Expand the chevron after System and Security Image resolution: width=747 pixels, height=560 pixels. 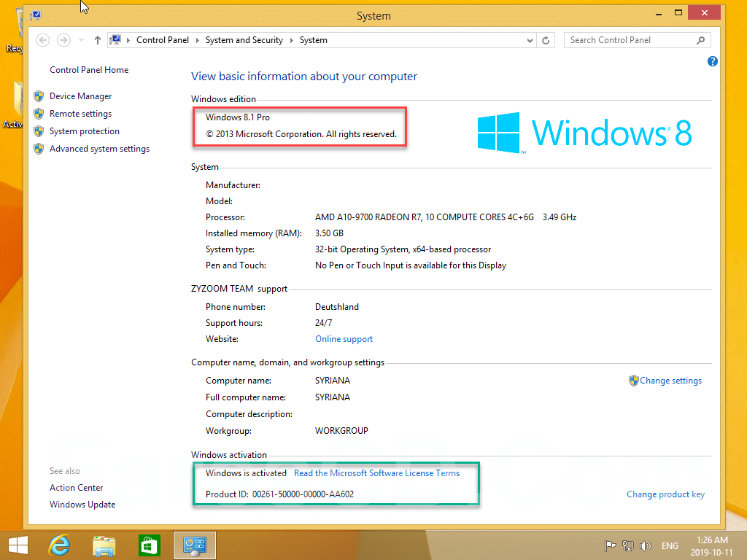tap(292, 41)
